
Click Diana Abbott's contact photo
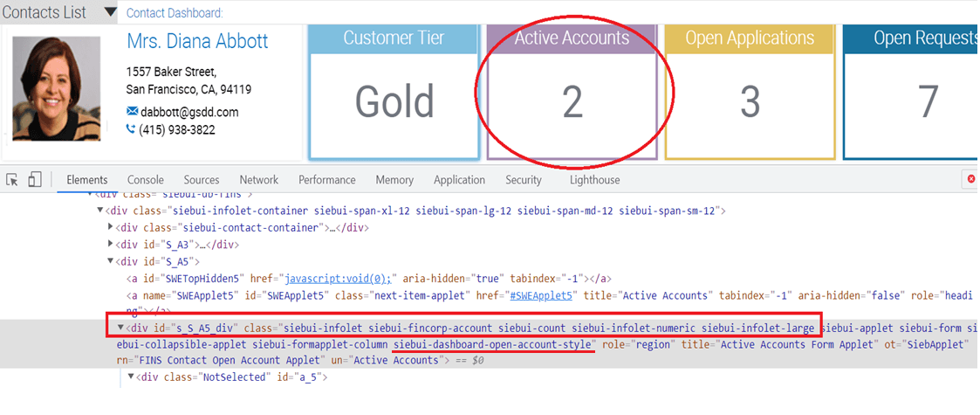tap(57, 88)
